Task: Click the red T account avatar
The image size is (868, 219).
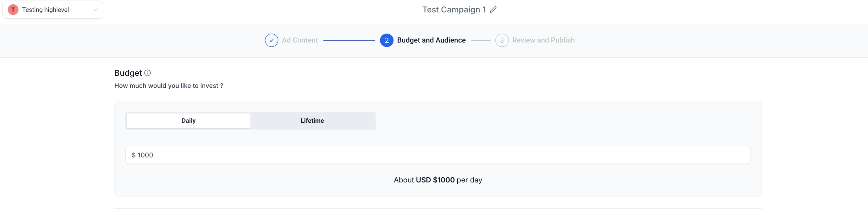Action: tap(13, 10)
